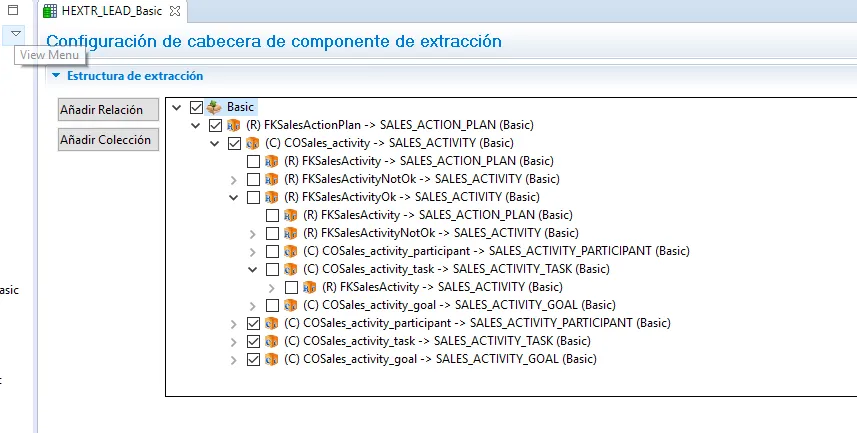Screen dimensions: 857x433
Task: Uncheck the FKSalesActionPlan checkbox
Action: (x=215, y=125)
